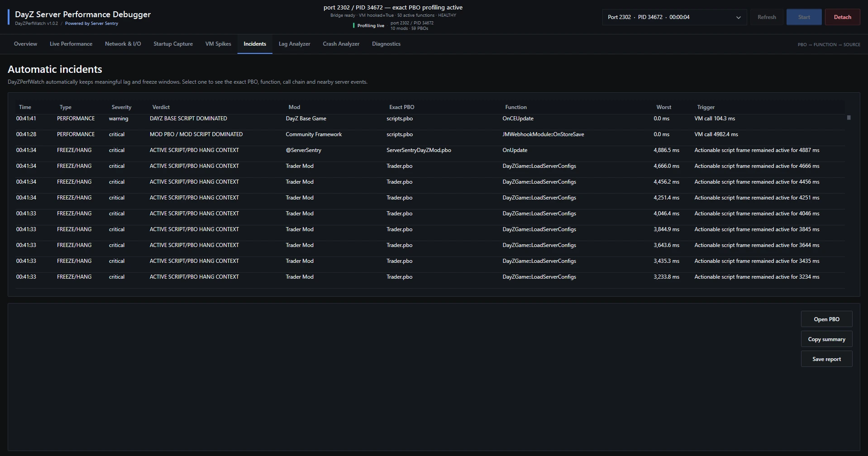The width and height of the screenshot is (868, 456).
Task: Click the Refresh button
Action: coord(767,17)
